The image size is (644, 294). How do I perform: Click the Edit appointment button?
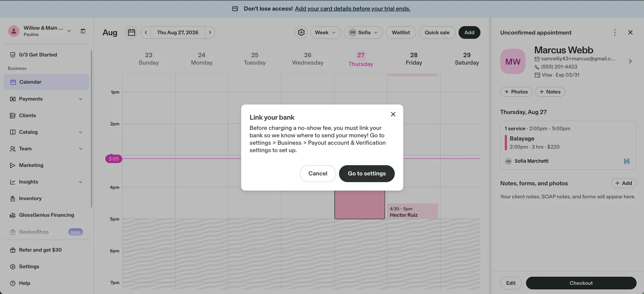[511, 283]
